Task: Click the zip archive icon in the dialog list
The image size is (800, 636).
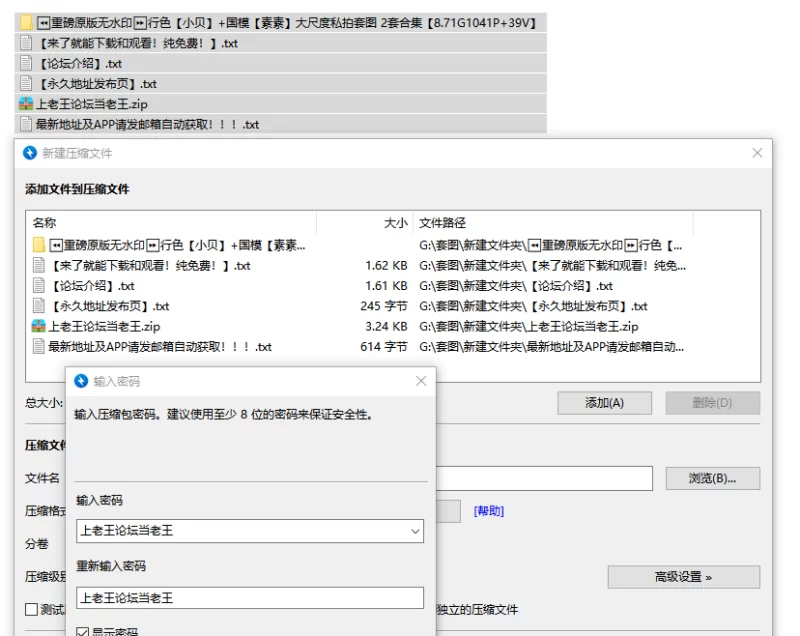Action: coord(39,326)
